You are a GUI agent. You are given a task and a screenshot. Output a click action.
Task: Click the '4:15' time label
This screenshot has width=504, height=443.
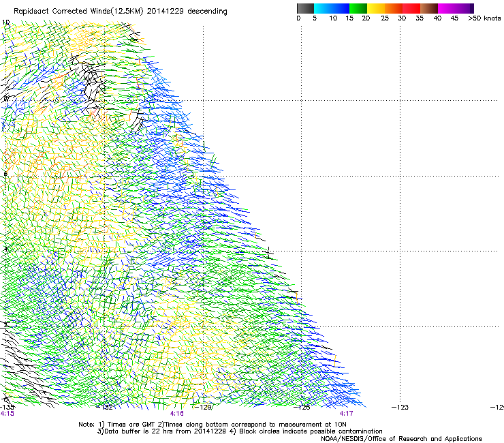[7, 414]
